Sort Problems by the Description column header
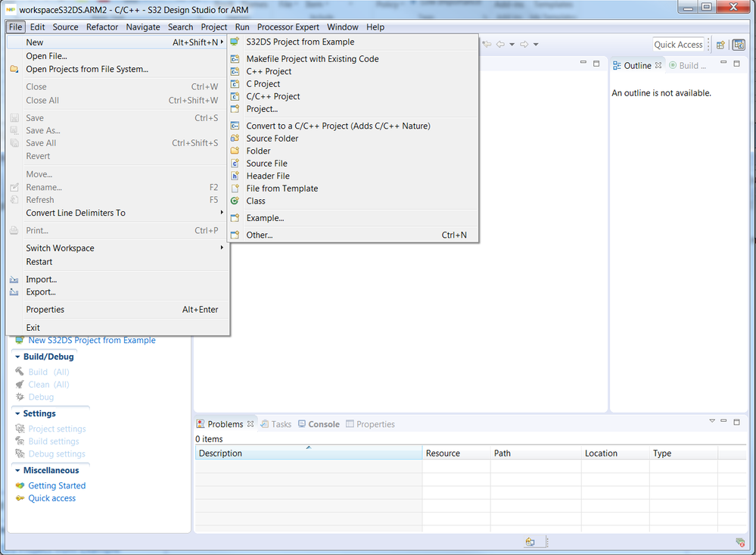This screenshot has height=555, width=756. click(309, 454)
